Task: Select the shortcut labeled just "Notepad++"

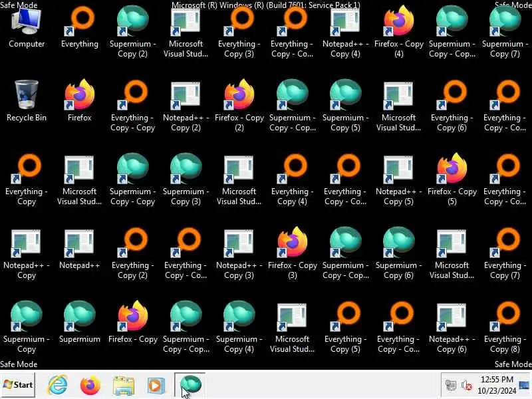Action: tap(80, 249)
